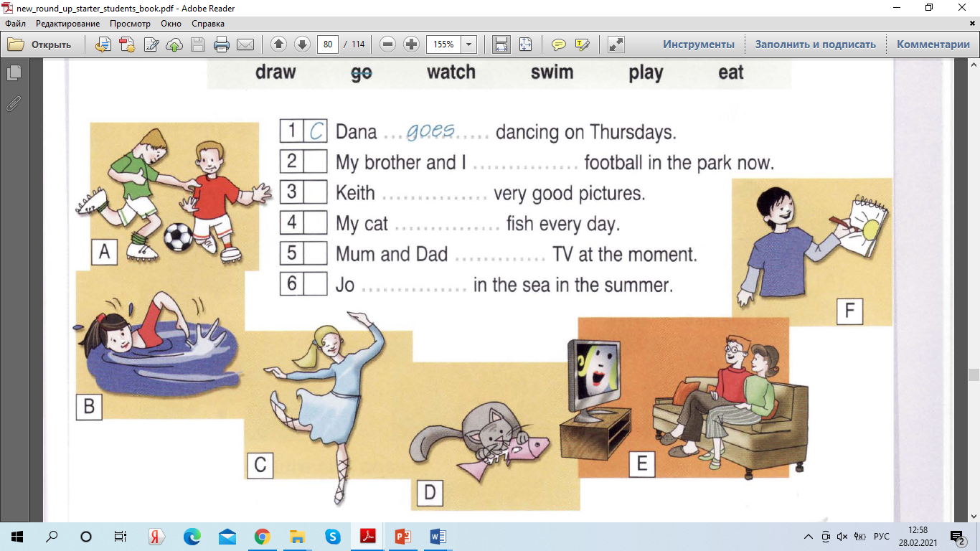Zoom in with the plus button
Screen dimensions: 980x551
pyautogui.click(x=411, y=44)
